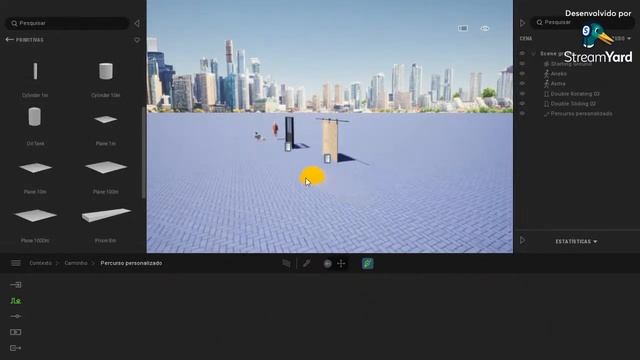Click the round sphere tool icon
Image resolution: width=640 pixels, height=360 pixels.
327,264
